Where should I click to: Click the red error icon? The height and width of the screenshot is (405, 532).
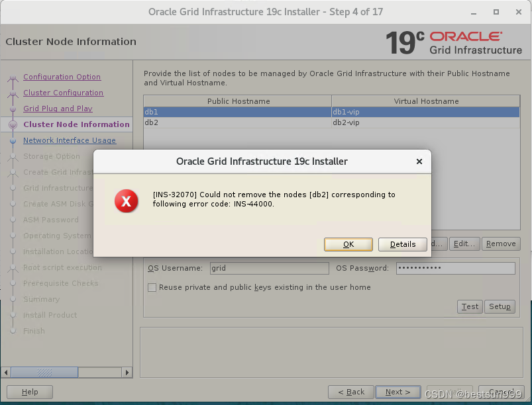pyautogui.click(x=127, y=201)
